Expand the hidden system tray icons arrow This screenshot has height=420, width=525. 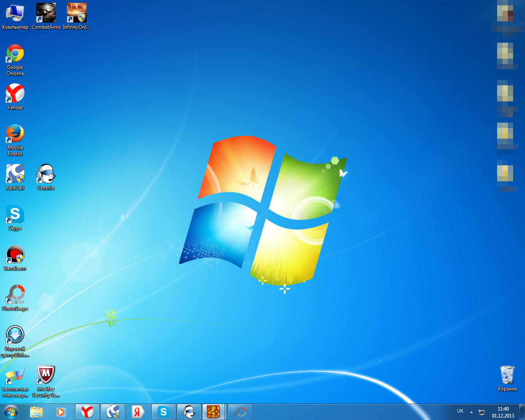(x=471, y=412)
